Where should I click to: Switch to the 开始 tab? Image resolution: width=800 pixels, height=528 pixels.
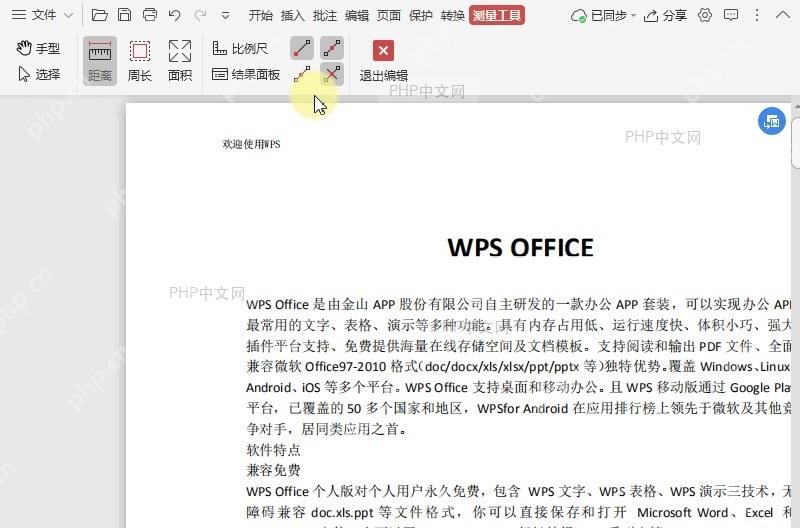click(x=260, y=16)
